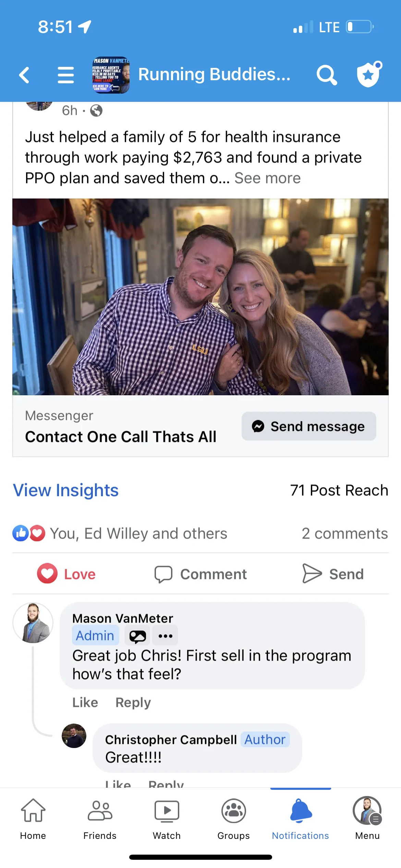
Task: Switch to the Home tab
Action: tap(33, 819)
